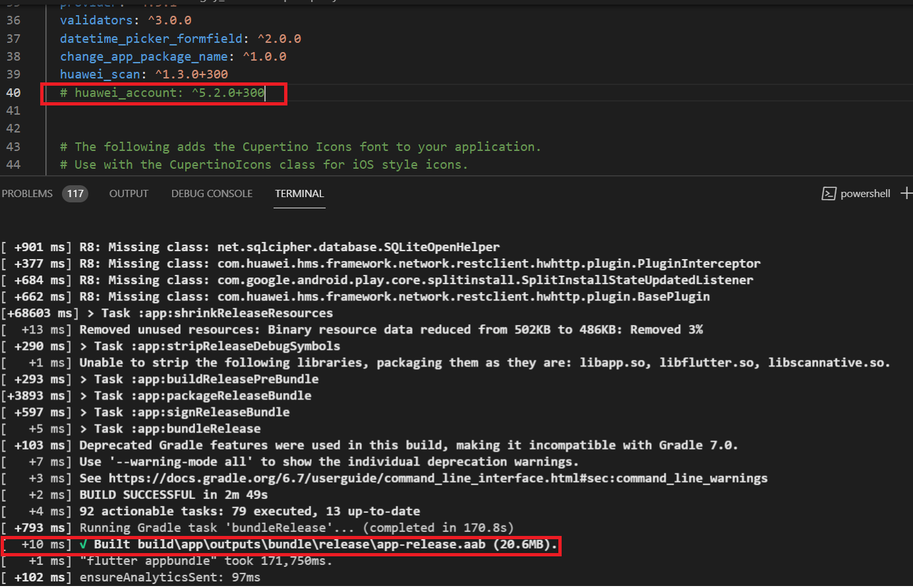Click the comment about Cupertino Icons font
The height and width of the screenshot is (588, 913).
[300, 146]
